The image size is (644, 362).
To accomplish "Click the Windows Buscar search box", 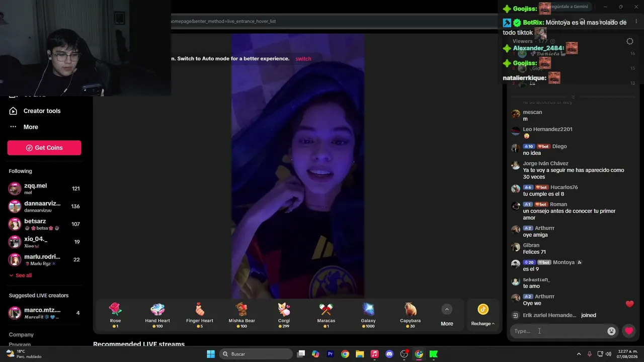I will (x=256, y=354).
